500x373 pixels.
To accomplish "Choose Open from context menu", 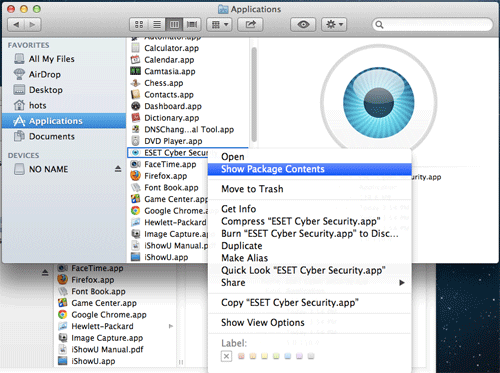I will [x=310, y=157].
